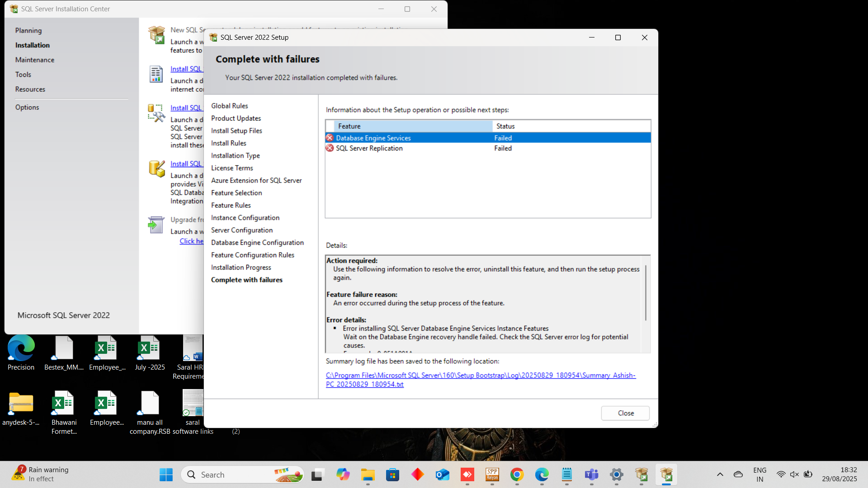Open Microsoft Teams from the taskbar
Image resolution: width=868 pixels, height=488 pixels.
(591, 474)
